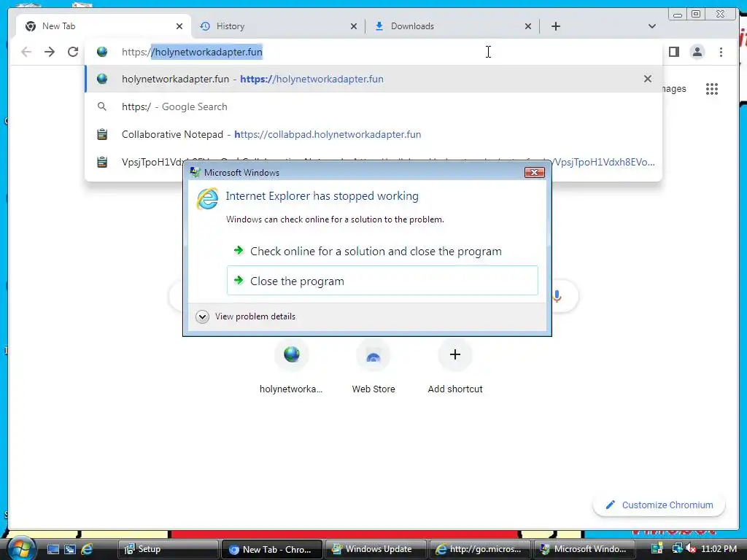The height and width of the screenshot is (560, 747).
Task: Reload the current page
Action: 73,52
